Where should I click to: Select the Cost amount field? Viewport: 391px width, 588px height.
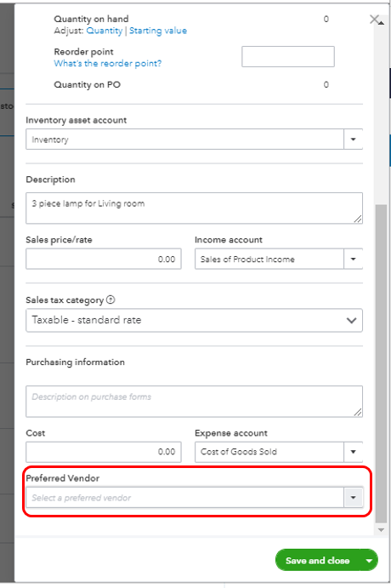click(104, 452)
